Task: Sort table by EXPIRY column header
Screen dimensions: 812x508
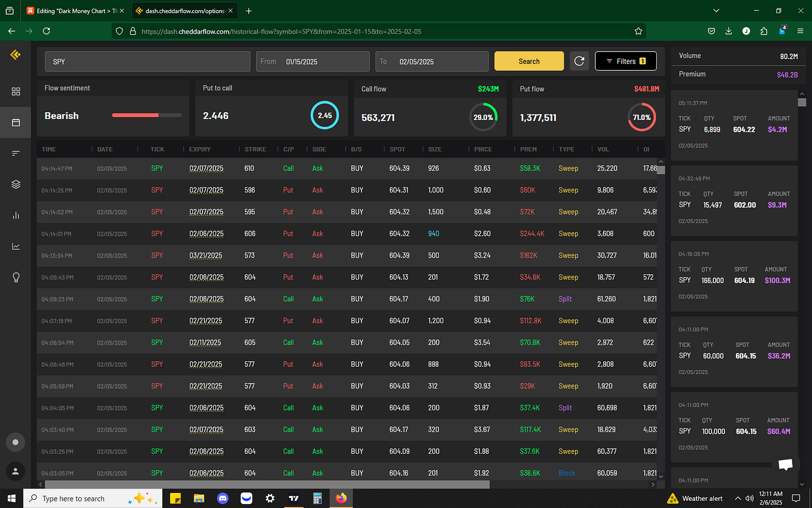Action: (x=200, y=149)
